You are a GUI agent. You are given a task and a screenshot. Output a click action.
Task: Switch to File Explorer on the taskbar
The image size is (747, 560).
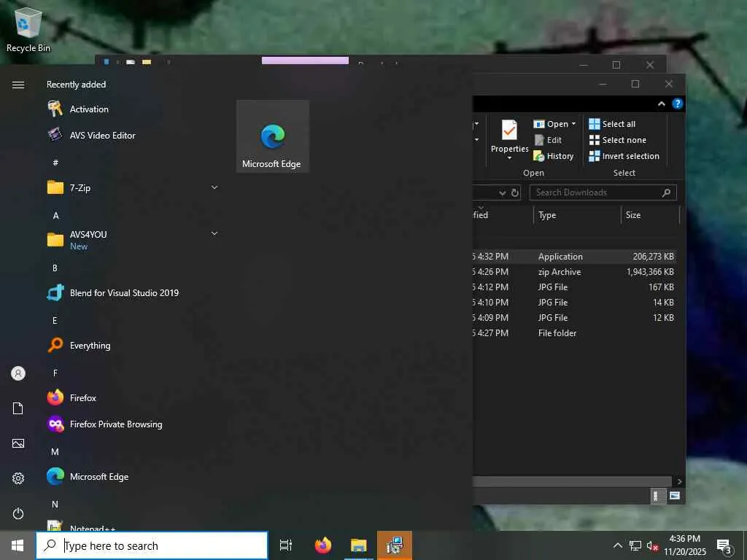pyautogui.click(x=359, y=545)
